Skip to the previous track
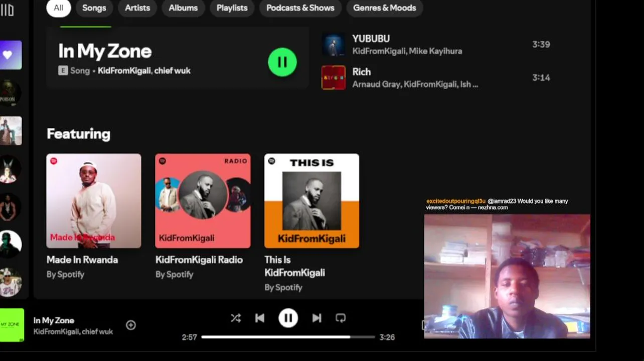644x361 pixels. 260,318
